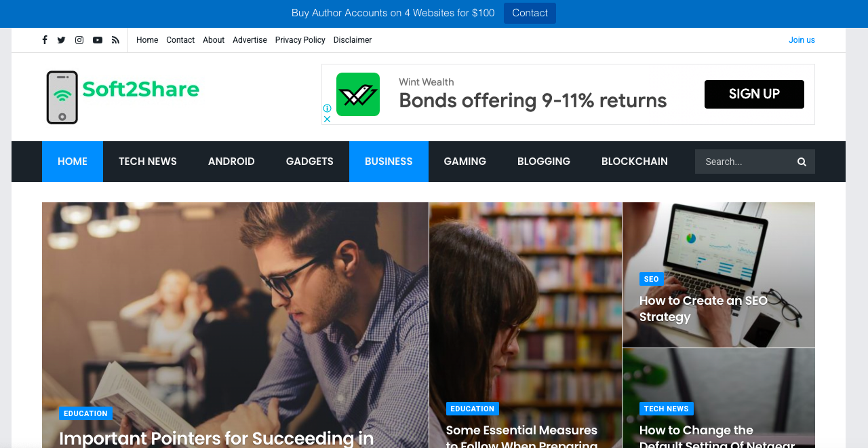Open the Gaming navigation item
Viewport: 868px width, 448px height.
pos(465,162)
